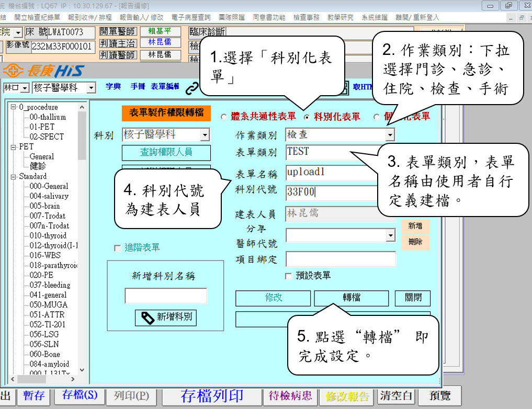Click the 轉檔 button
This screenshot has height=409, width=532.
tap(351, 298)
